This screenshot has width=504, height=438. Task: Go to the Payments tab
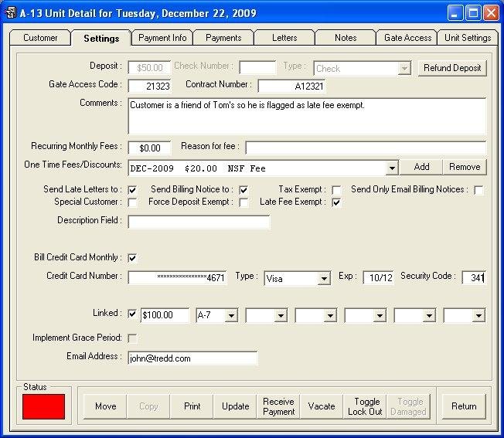[223, 38]
